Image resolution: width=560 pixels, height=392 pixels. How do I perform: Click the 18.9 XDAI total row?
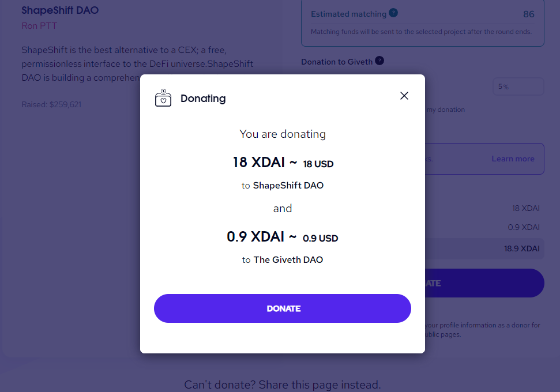[484, 248]
